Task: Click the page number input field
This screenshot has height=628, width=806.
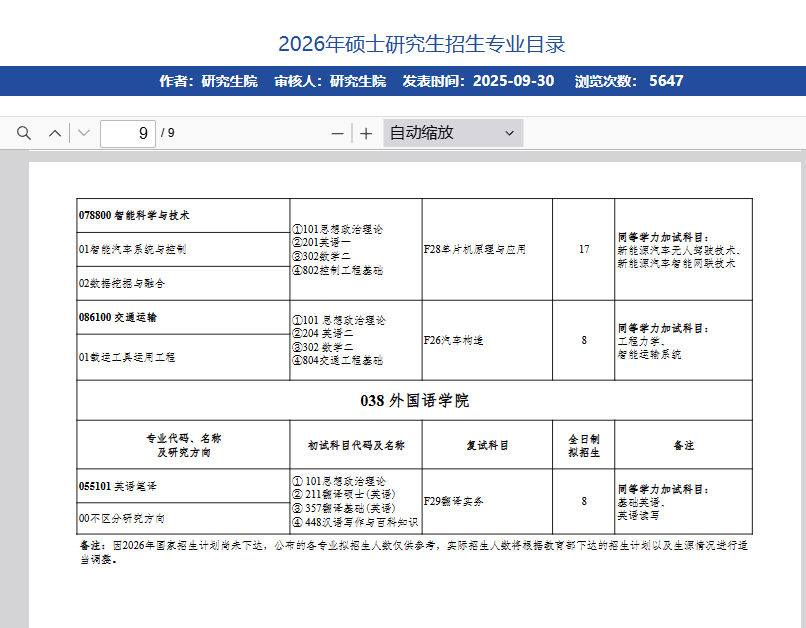Action: 128,133
